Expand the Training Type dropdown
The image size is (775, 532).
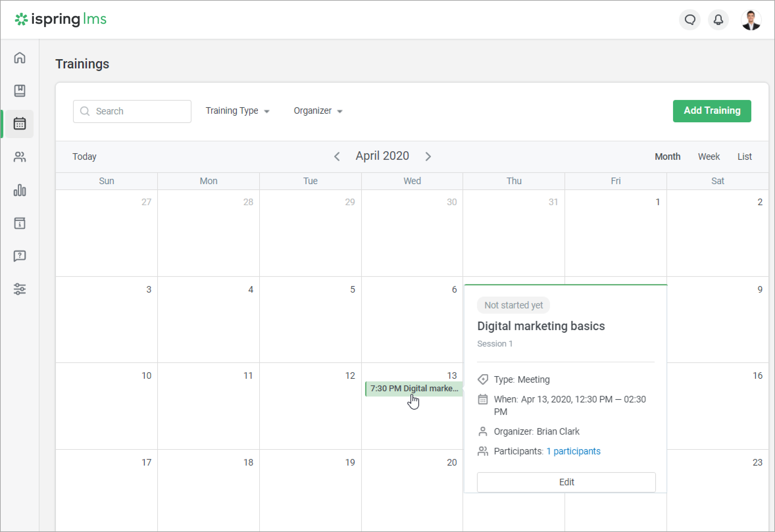coord(237,111)
